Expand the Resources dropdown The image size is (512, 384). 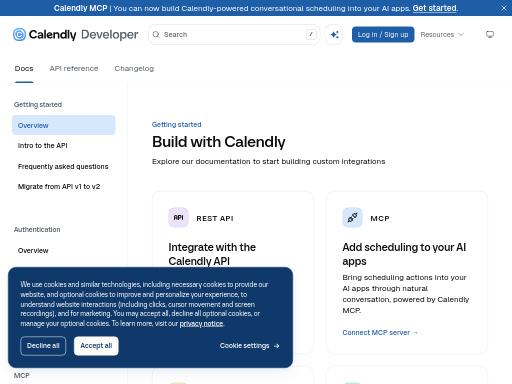(x=442, y=34)
